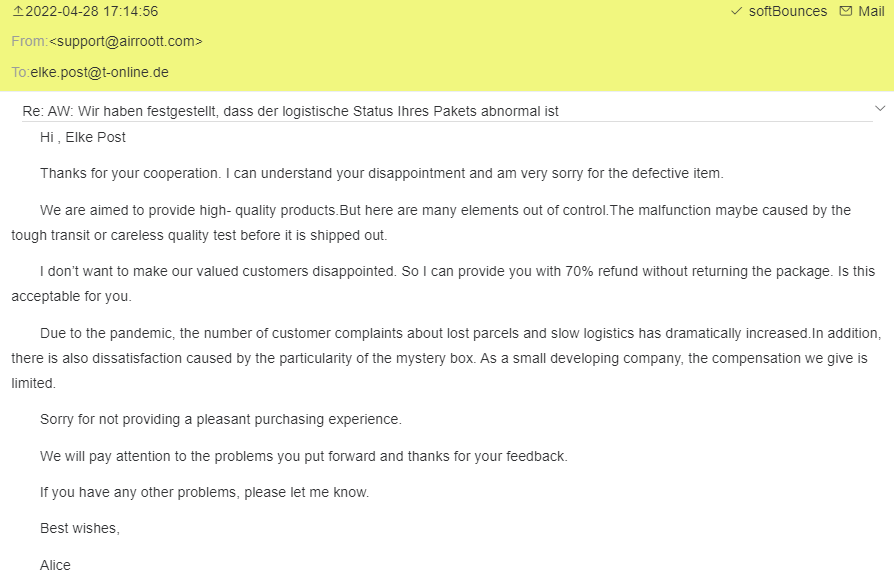
Task: Click the envelope Mail icon
Action: [x=846, y=12]
